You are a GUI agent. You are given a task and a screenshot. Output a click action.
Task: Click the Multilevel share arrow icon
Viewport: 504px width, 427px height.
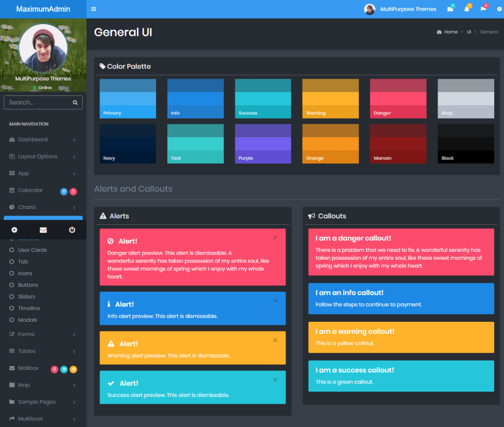tap(12, 419)
